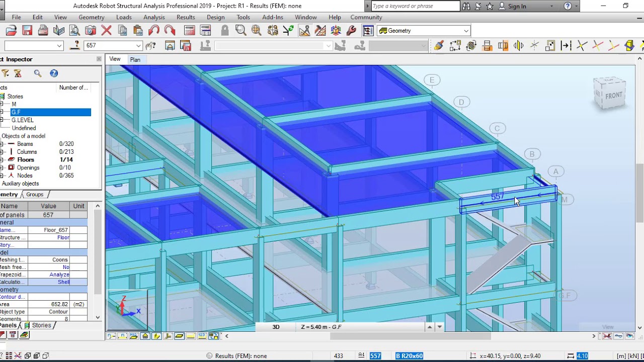Click the paintbrush icon in the edit toolbar
This screenshot has width=644, height=362.
tap(439, 46)
